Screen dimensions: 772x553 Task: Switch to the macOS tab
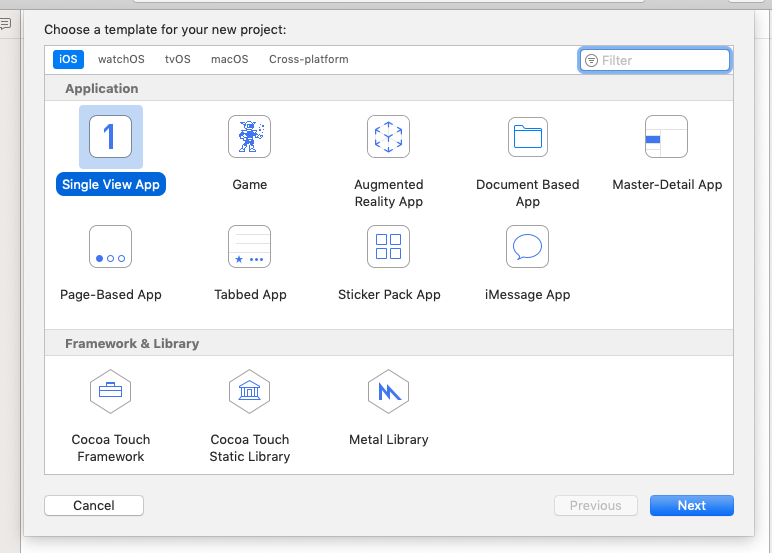229,59
